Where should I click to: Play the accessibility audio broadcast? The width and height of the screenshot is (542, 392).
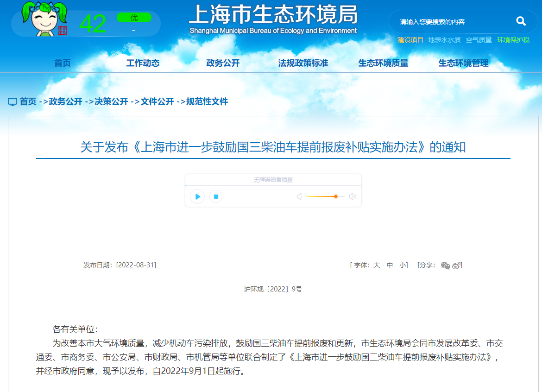point(197,196)
